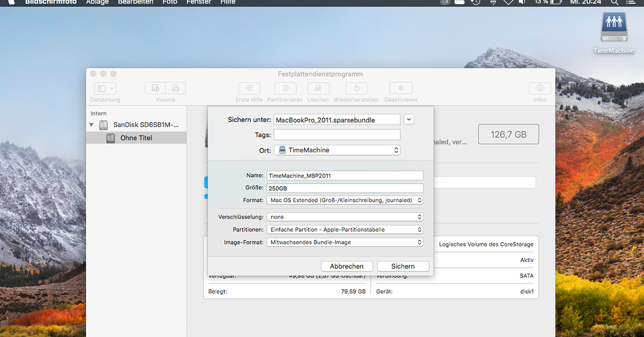Click the SATA connection value

[x=526, y=276]
